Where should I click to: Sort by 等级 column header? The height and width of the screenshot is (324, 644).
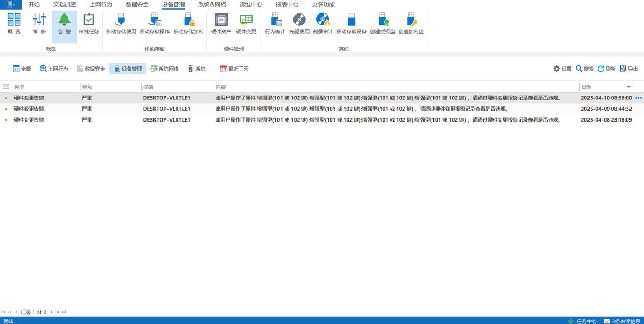(110, 87)
